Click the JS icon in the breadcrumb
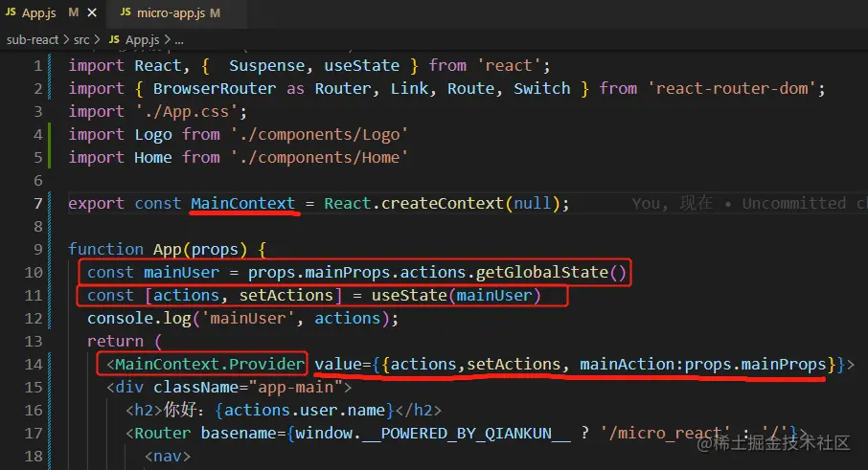868x470 pixels. [x=114, y=39]
